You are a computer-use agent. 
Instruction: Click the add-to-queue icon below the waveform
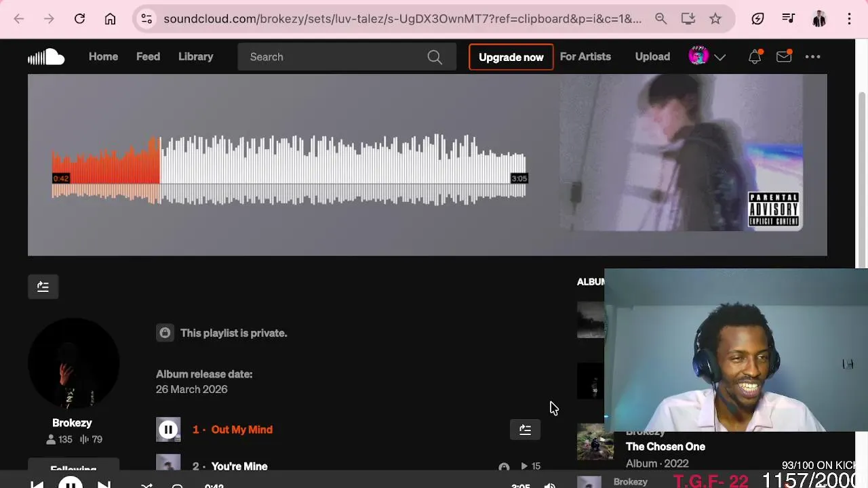[43, 287]
